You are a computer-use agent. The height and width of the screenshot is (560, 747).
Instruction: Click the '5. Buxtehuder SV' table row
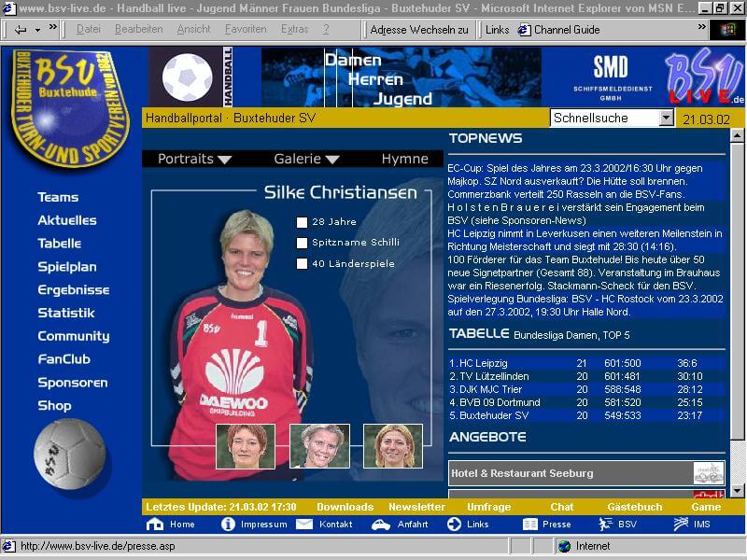(586, 415)
